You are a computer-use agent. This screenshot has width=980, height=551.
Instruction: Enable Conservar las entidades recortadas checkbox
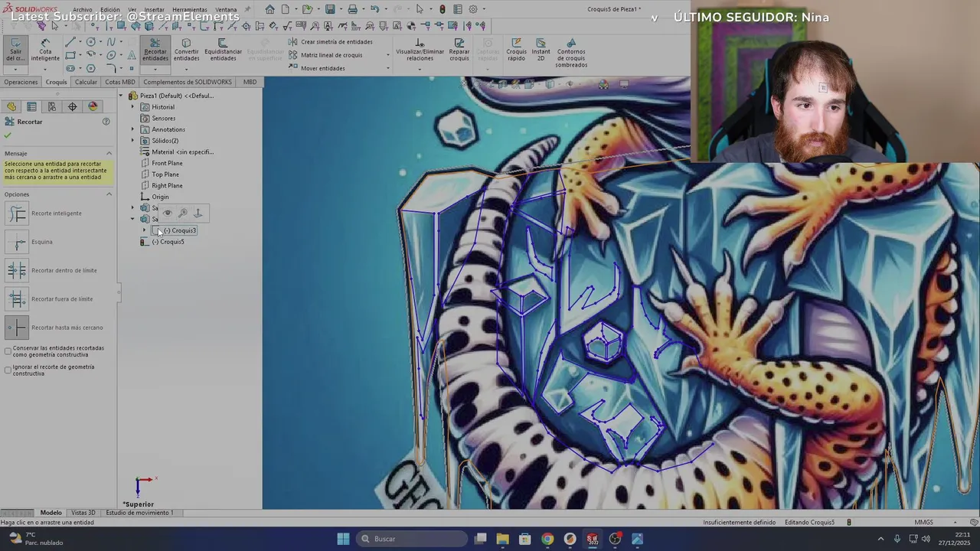click(8, 351)
